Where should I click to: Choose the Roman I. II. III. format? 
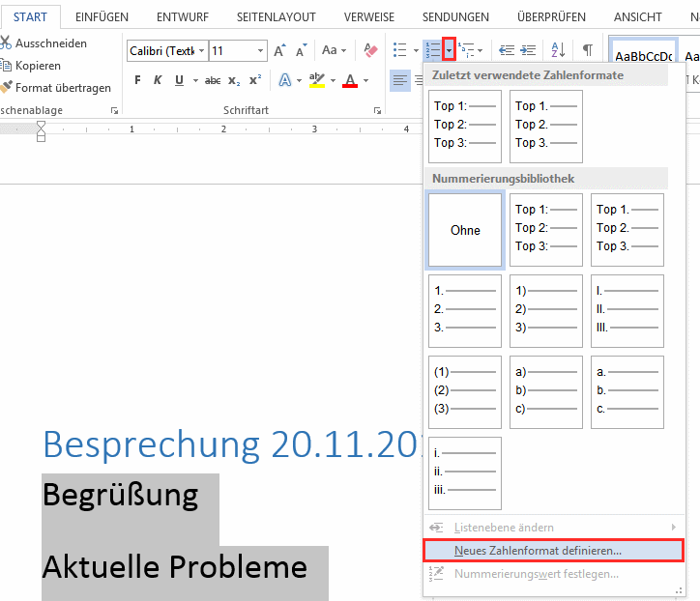(x=627, y=311)
